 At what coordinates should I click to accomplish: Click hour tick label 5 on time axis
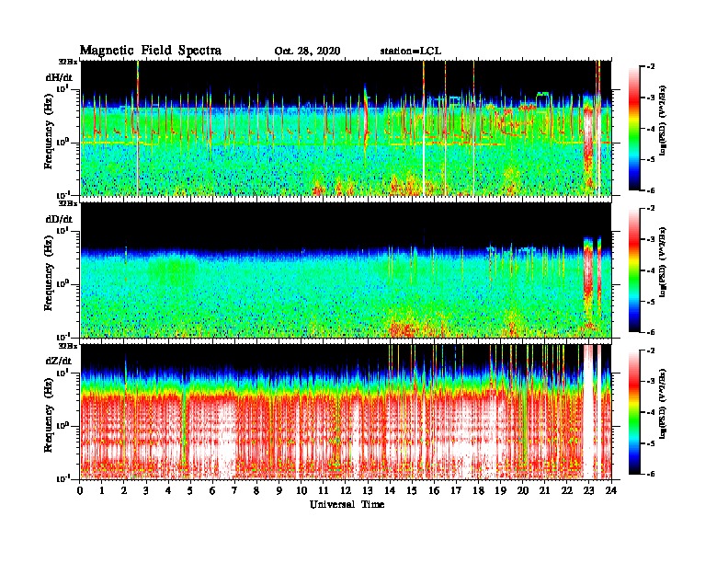(x=190, y=490)
